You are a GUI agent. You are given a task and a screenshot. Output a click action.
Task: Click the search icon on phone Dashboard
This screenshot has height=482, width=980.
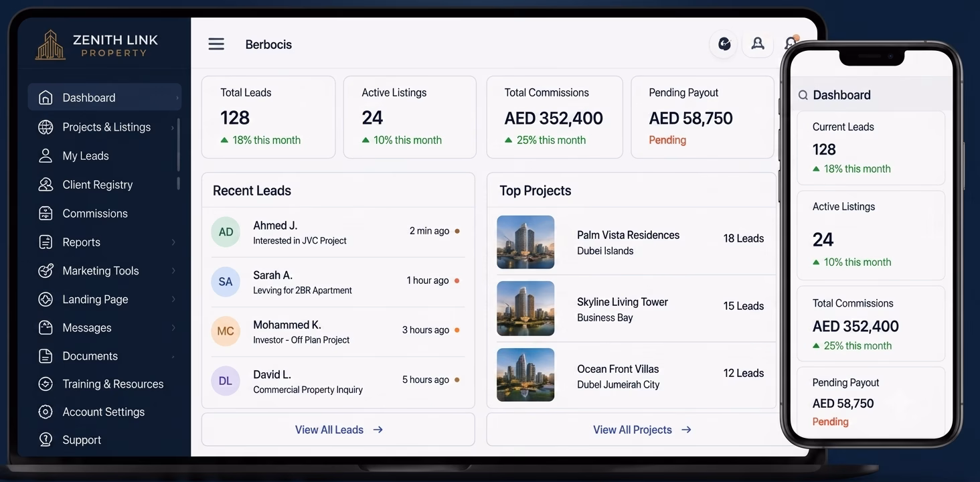tap(803, 96)
